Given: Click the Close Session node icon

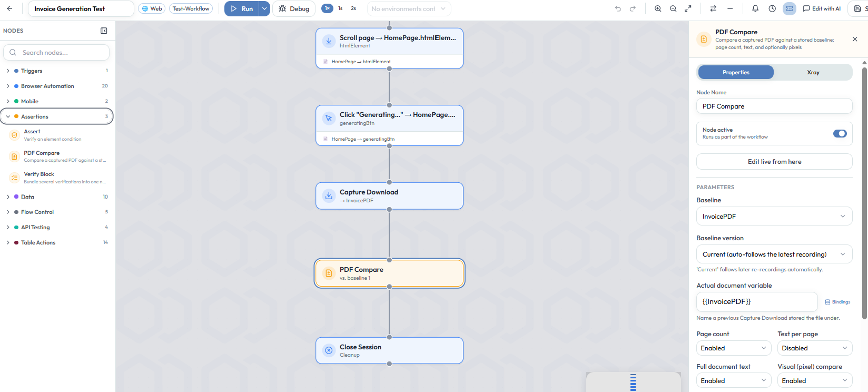Looking at the screenshot, I should click(x=329, y=350).
